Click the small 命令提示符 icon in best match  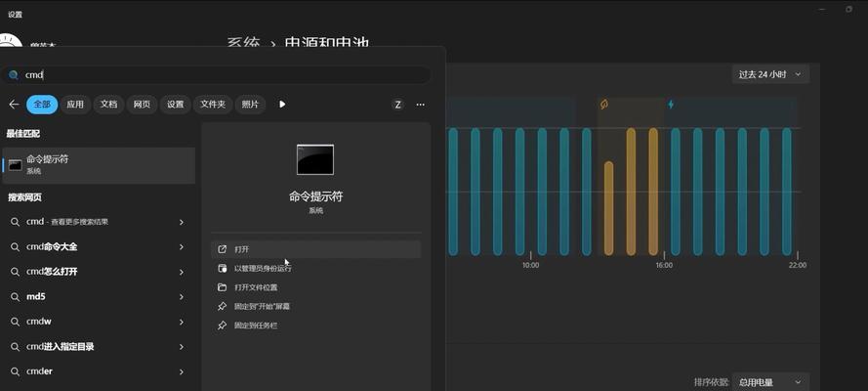point(16,165)
